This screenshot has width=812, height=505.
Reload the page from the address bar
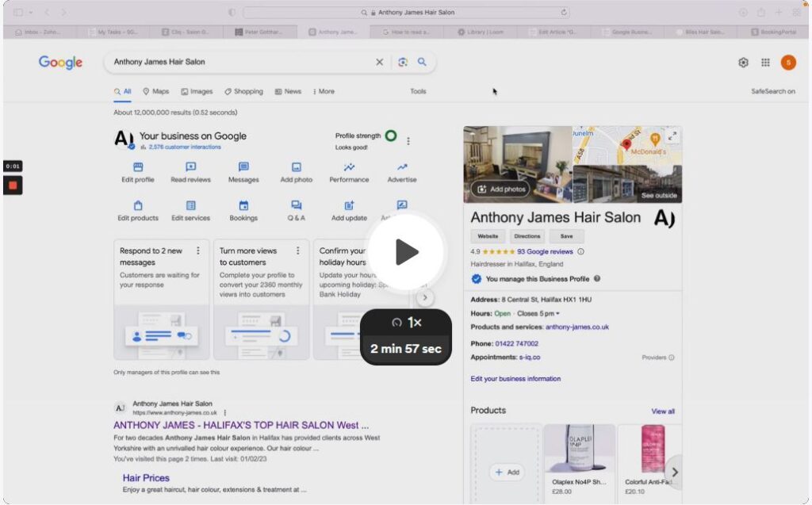click(564, 13)
